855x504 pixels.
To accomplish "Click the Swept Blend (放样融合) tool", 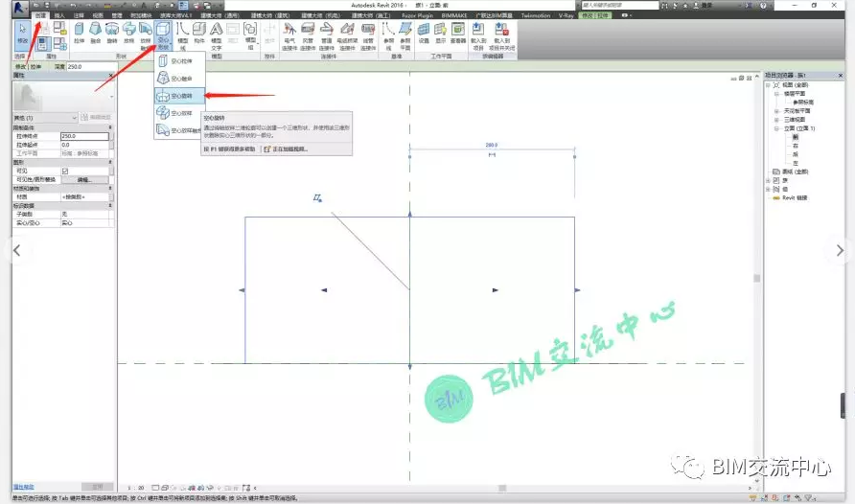I will (145, 35).
